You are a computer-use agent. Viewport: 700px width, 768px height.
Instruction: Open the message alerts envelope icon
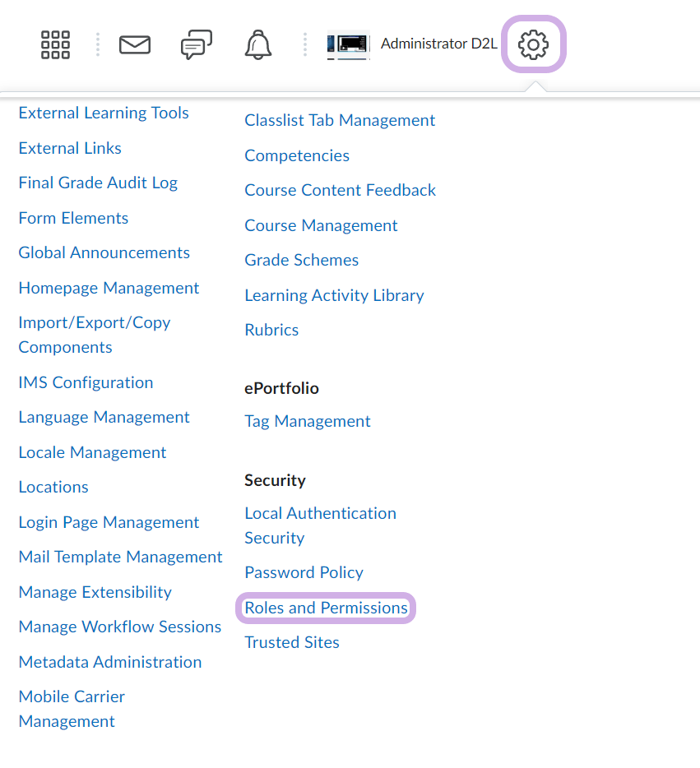click(x=135, y=44)
